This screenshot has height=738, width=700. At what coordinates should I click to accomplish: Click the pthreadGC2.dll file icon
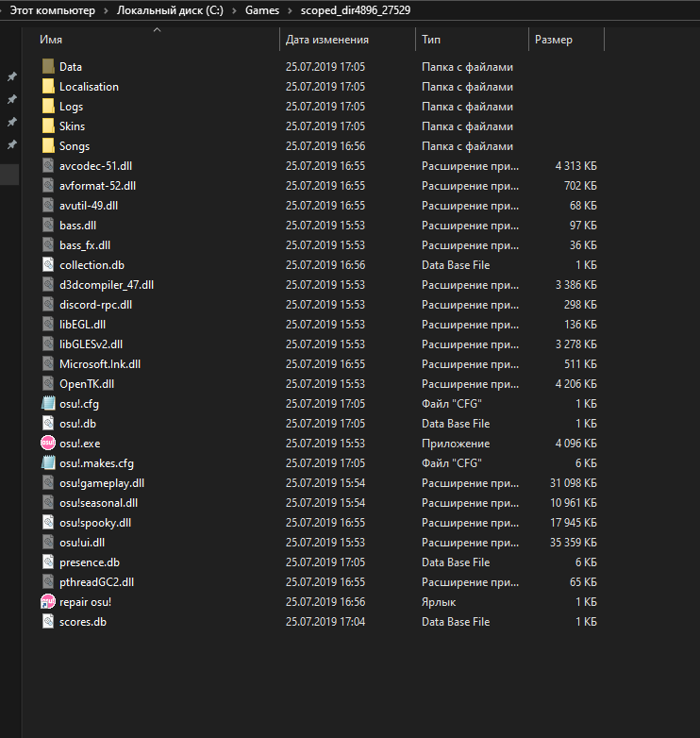(48, 581)
